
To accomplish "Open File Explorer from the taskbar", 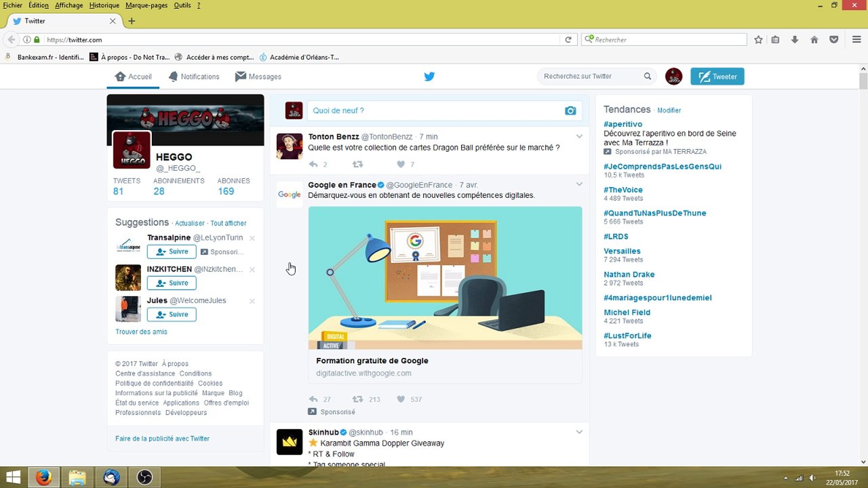I will [x=77, y=477].
